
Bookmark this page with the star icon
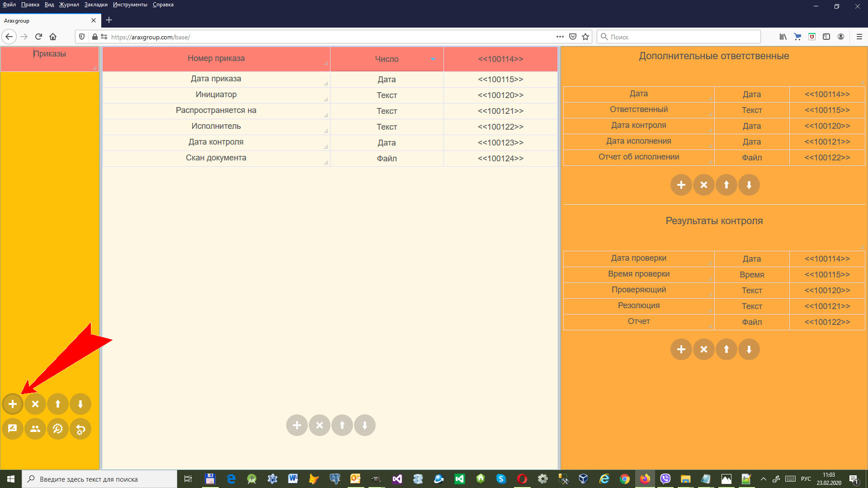[585, 37]
